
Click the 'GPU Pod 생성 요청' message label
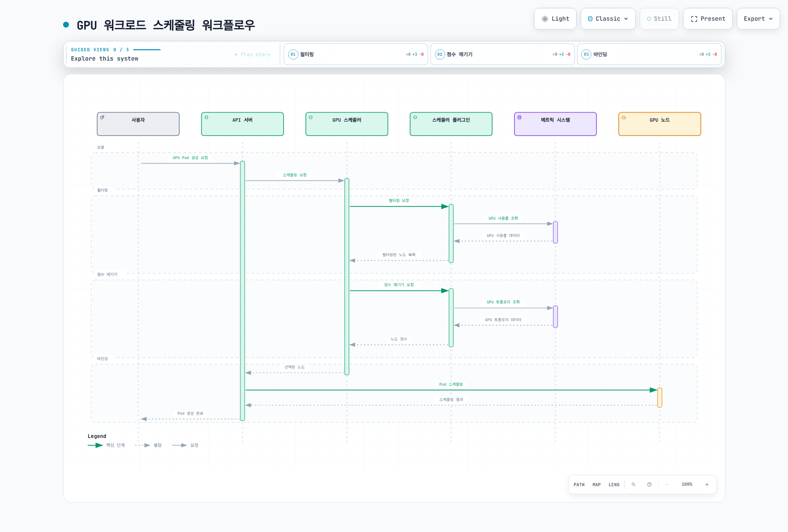(190, 158)
